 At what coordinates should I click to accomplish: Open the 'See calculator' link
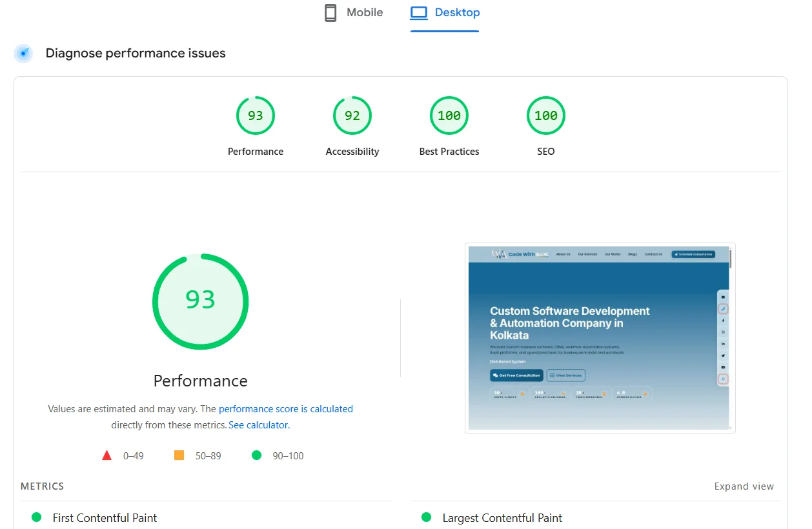click(258, 425)
